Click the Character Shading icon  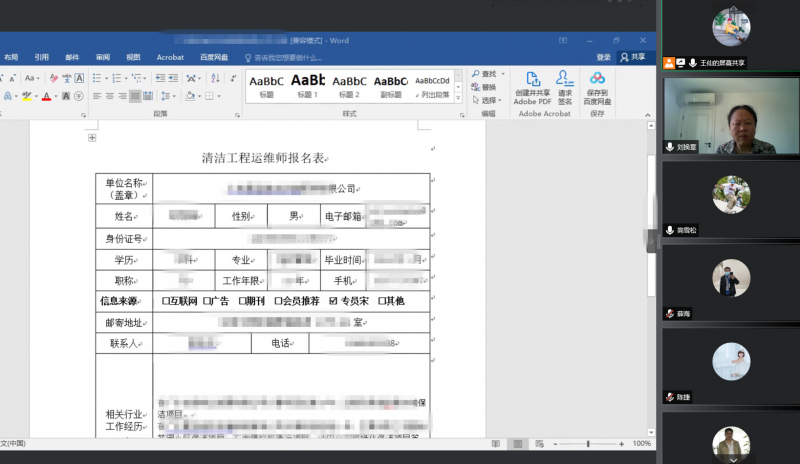click(66, 96)
